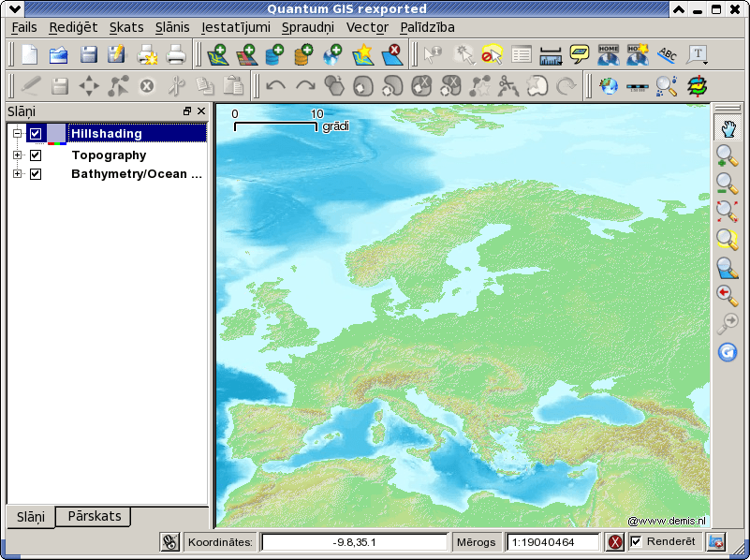Open new print composer (printer with star)
750x560 pixels.
point(147,54)
